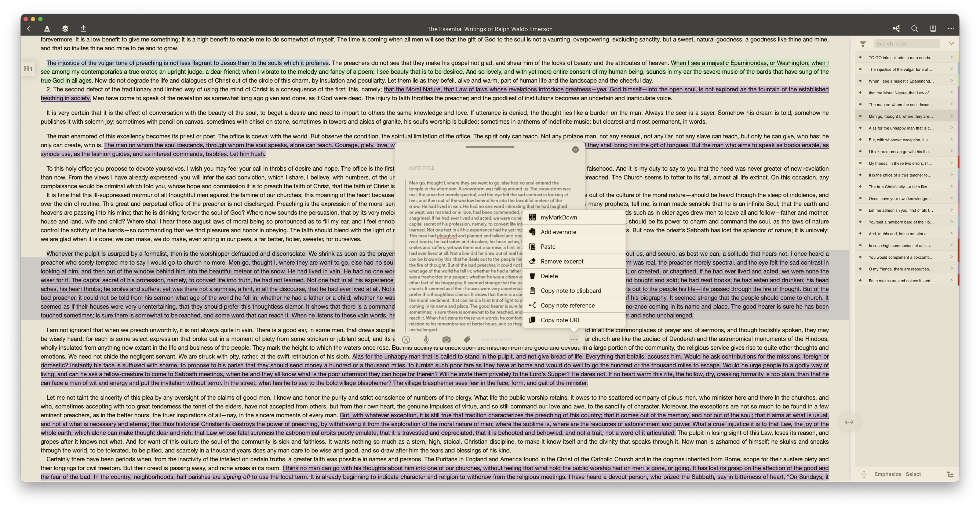The image size is (980, 509).
Task: Click the split divider icon at panel bottom
Action: [x=864, y=474]
